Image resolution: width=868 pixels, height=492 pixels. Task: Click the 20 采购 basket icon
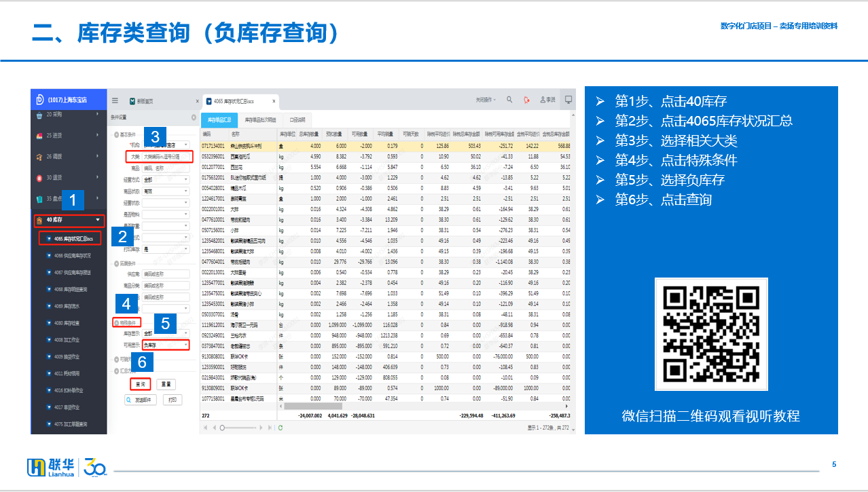click(39, 115)
